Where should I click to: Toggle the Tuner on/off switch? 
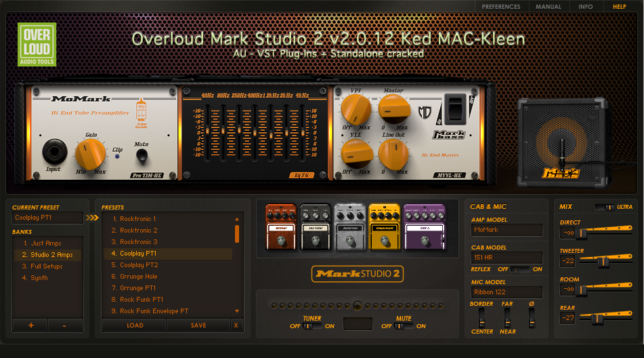(312, 326)
